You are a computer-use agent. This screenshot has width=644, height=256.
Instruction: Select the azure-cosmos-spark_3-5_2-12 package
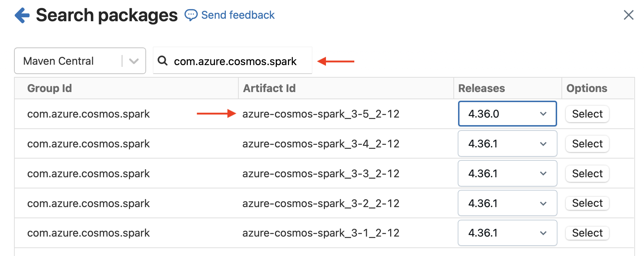click(x=587, y=114)
